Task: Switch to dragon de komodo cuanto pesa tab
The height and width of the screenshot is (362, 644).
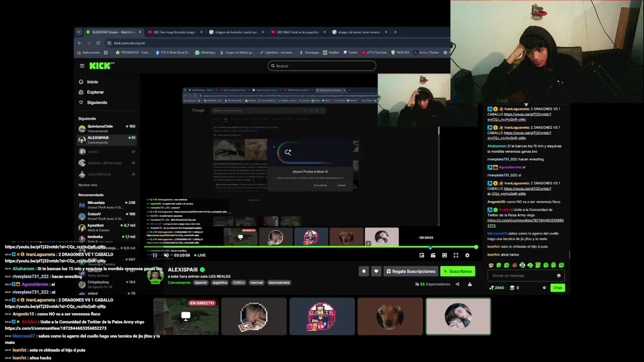Action: pos(236,32)
